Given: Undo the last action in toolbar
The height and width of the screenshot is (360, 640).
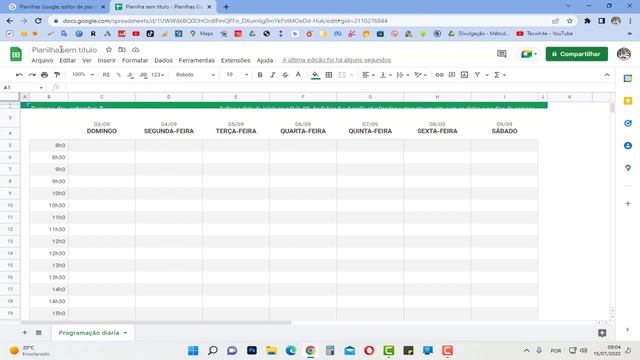Looking at the screenshot, I should (x=19, y=75).
